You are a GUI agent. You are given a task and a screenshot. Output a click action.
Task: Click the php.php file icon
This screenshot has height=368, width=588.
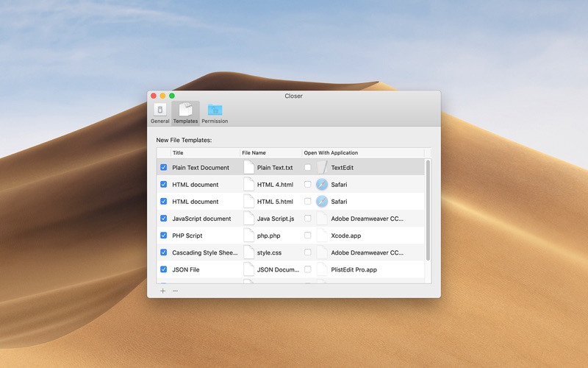click(x=248, y=236)
